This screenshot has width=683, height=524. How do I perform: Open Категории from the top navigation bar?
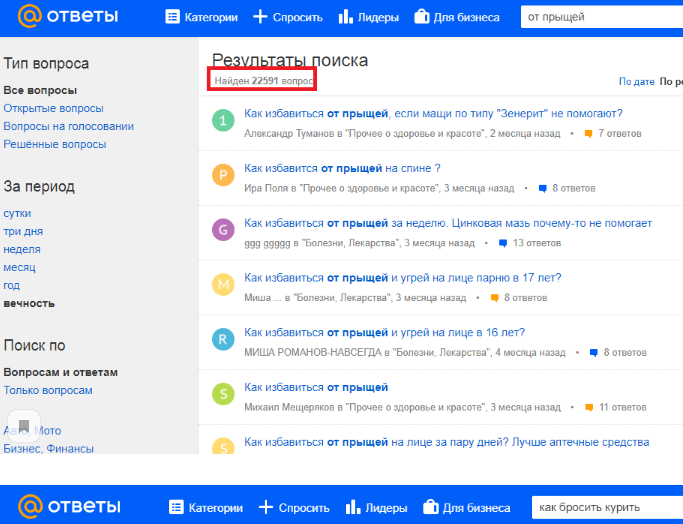coord(201,17)
